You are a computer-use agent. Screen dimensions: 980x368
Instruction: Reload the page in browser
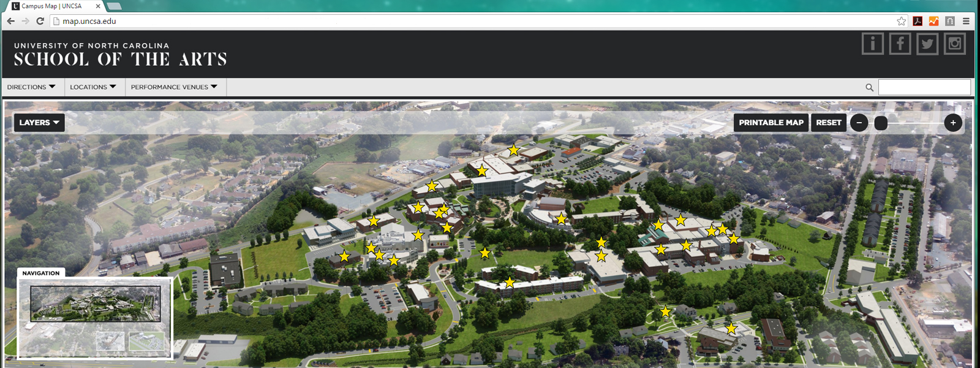pos(40,21)
